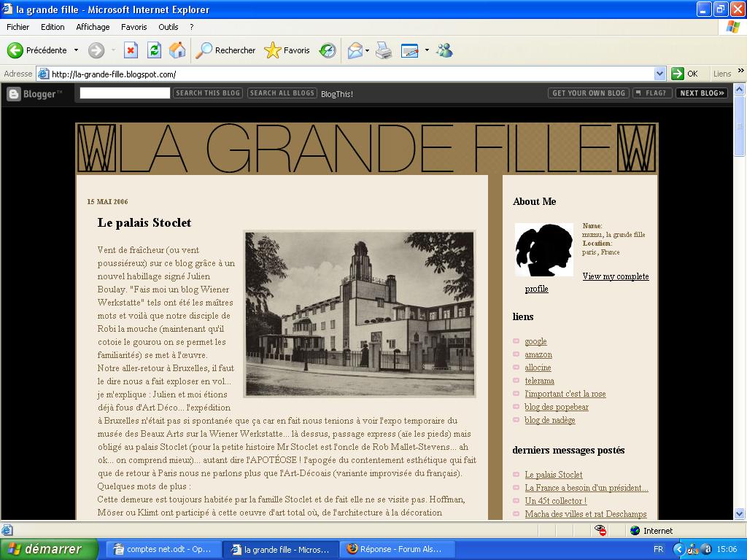Switch to Réponse - Forum taskbar window
The image size is (747, 560).
pos(396,549)
